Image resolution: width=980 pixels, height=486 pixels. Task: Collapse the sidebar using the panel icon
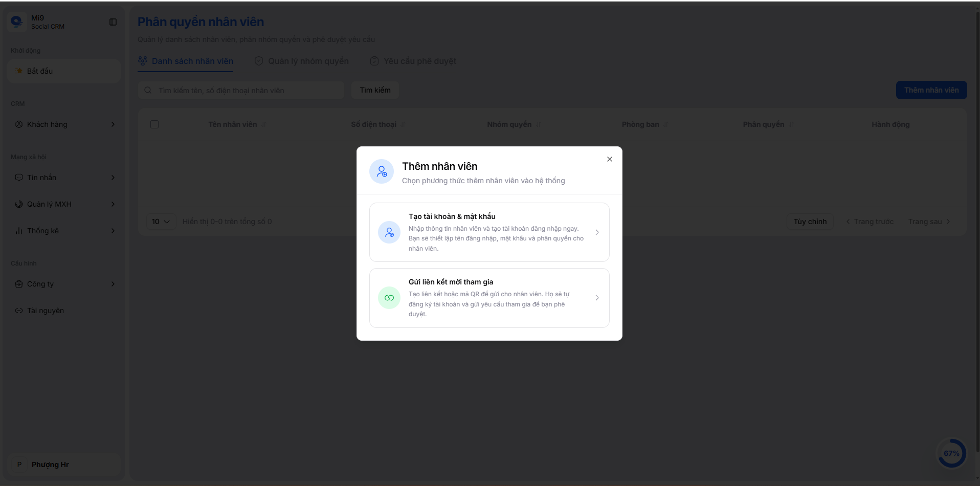[x=113, y=22]
